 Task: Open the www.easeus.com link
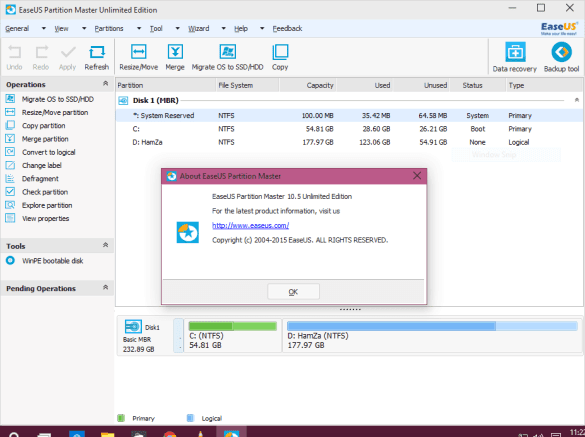(x=250, y=225)
